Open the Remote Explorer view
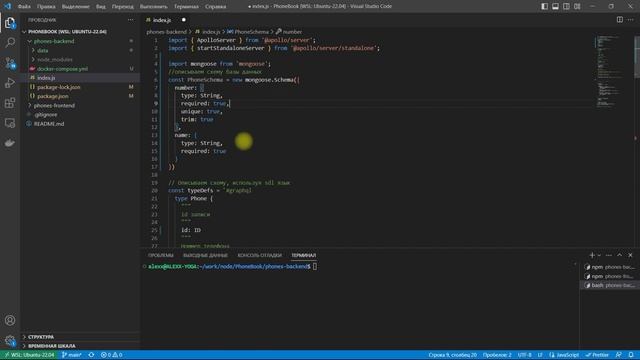The width and height of the screenshot is (640, 360). [10, 122]
